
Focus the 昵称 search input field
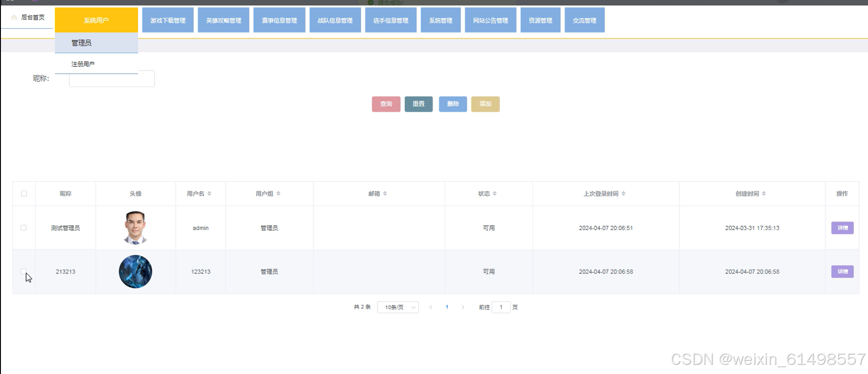[112, 79]
